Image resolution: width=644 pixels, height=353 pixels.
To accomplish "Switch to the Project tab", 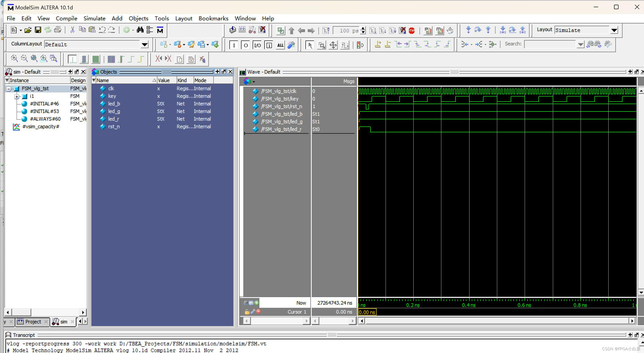I will (33, 321).
